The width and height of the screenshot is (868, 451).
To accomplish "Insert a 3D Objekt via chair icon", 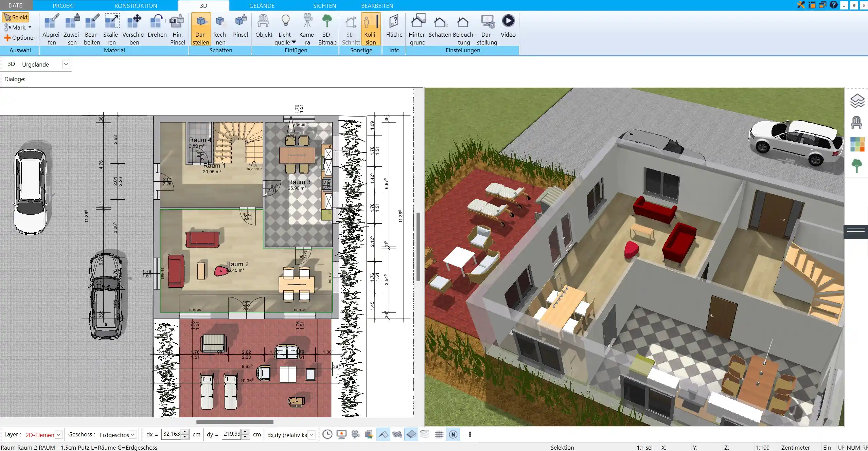I will click(264, 26).
